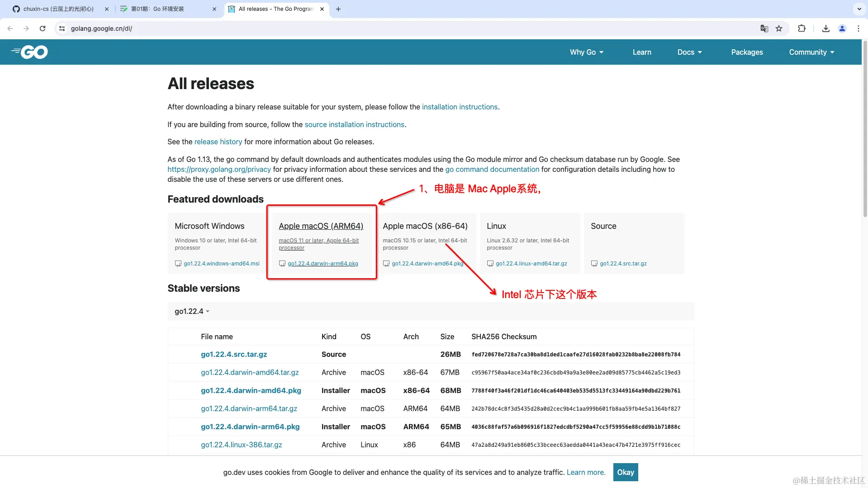The image size is (868, 488).
Task: Download go1.22.4.darwin-amd64.pkg from featured downloads
Action: coord(427,264)
